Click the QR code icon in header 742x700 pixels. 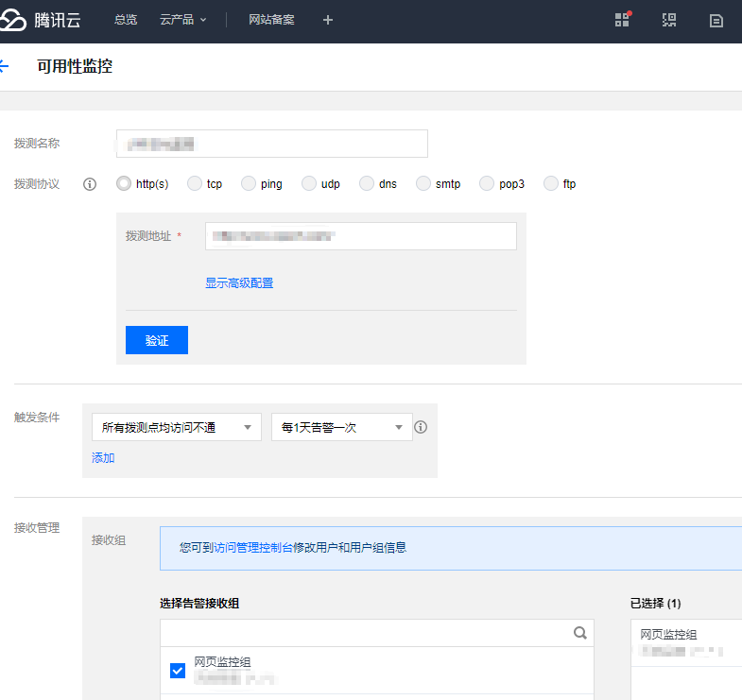(x=669, y=20)
